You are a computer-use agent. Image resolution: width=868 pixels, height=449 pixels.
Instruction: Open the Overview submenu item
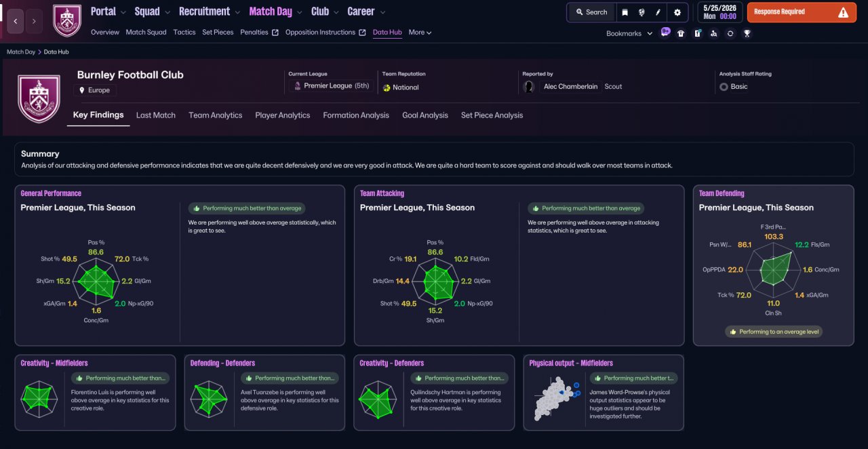(104, 32)
